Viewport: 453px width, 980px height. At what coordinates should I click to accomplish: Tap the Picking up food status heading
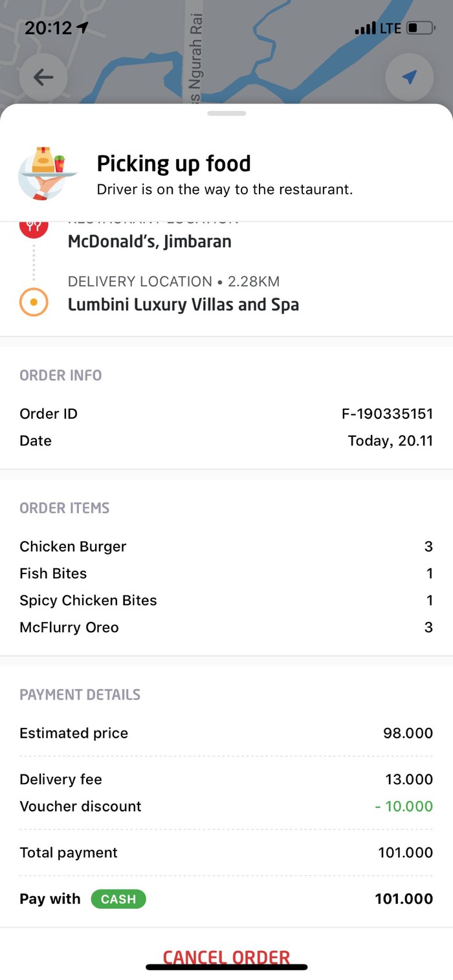pyautogui.click(x=173, y=164)
